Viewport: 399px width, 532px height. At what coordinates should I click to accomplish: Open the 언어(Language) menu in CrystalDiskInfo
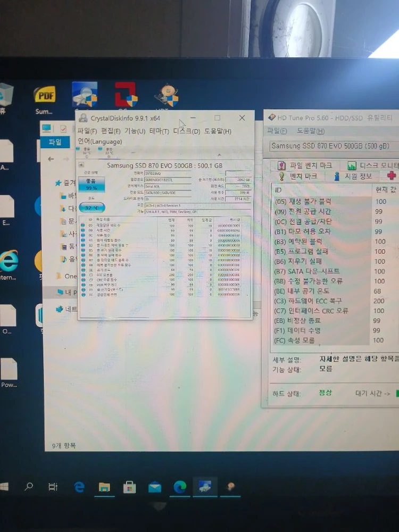click(x=100, y=142)
